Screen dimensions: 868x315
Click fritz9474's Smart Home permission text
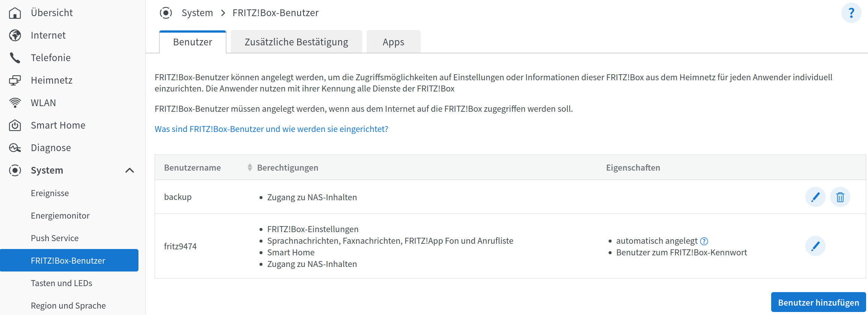291,252
